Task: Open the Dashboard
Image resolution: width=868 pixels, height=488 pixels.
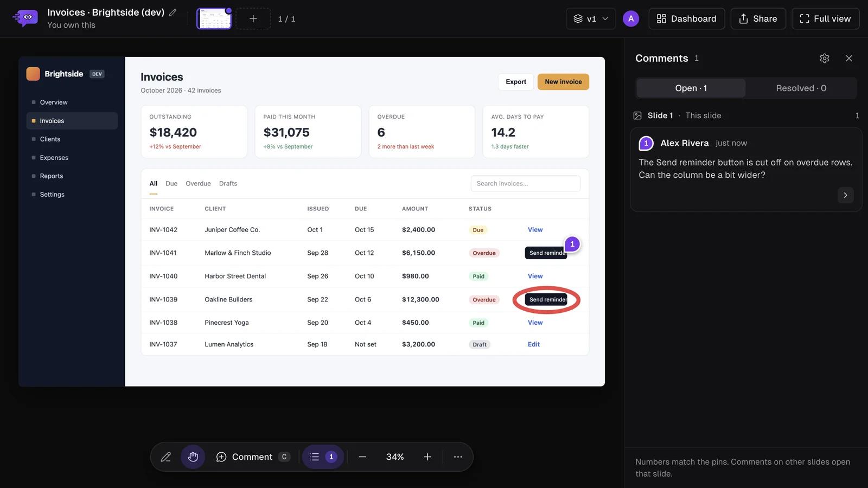Action: click(687, 18)
